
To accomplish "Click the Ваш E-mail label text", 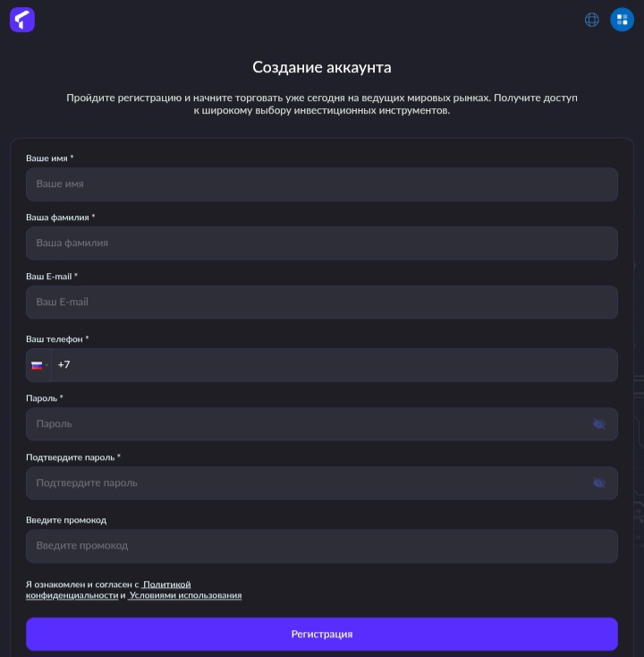I will tap(51, 277).
